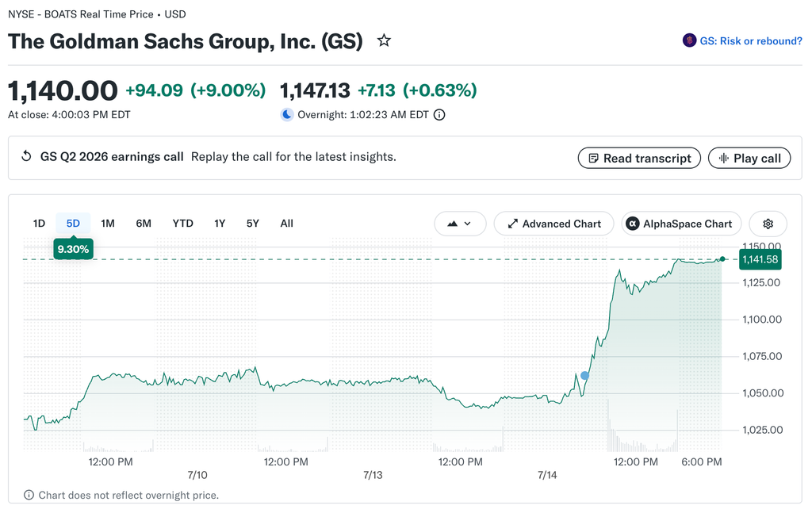Click the 'GS: Risk or rebound?' avatar icon
The image size is (812, 517).
(x=689, y=40)
